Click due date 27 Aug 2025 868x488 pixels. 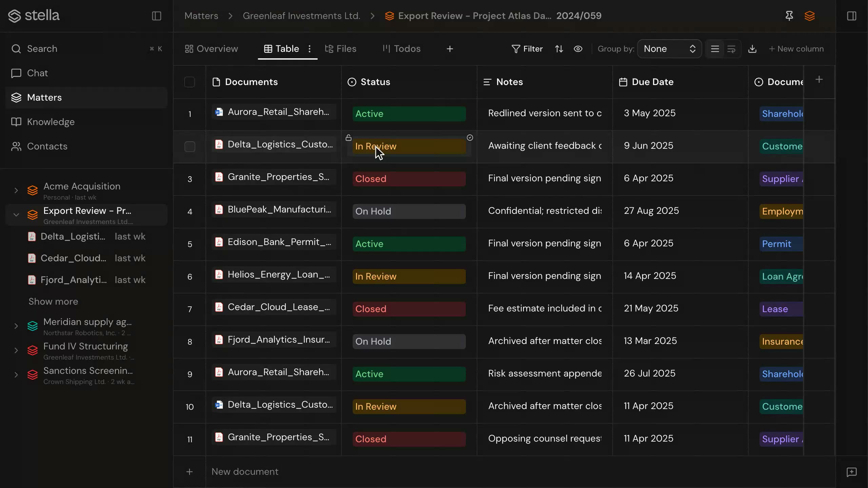[x=651, y=211]
